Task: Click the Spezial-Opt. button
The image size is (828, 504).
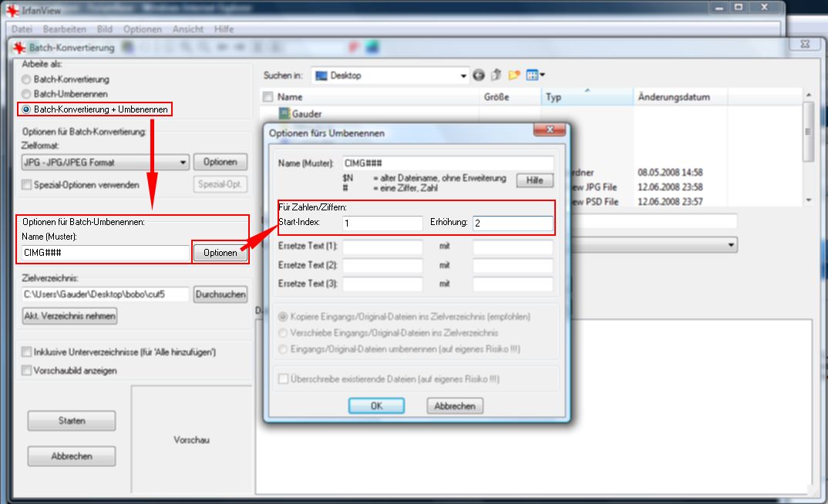Action: coord(220,184)
